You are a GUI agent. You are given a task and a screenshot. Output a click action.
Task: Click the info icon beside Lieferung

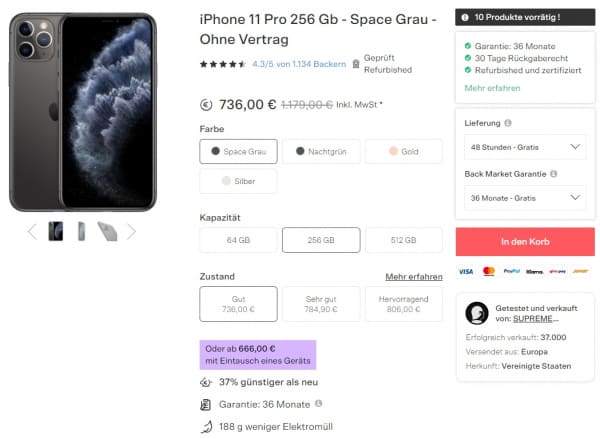tap(509, 123)
